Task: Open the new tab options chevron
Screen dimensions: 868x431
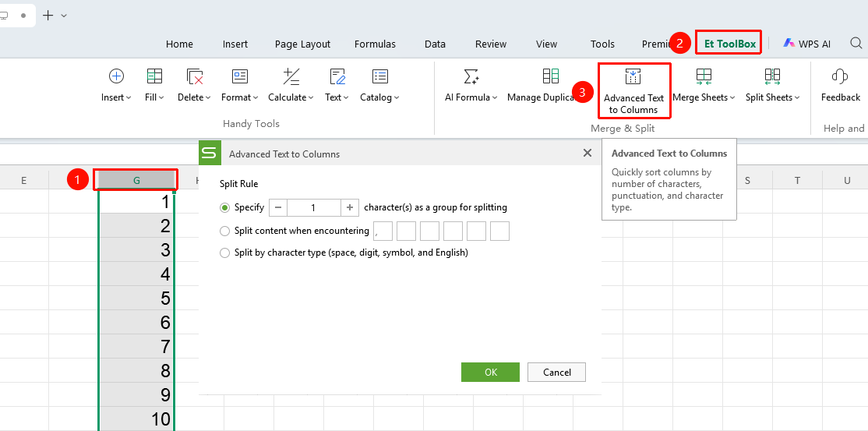Action: pos(64,16)
